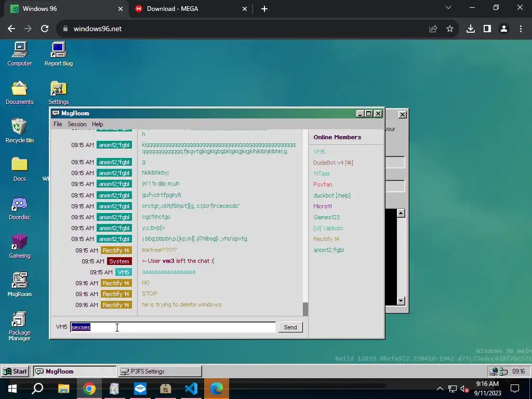
Task: Select MsgRoom in the Windows 96 taskbar
Action: click(75, 371)
